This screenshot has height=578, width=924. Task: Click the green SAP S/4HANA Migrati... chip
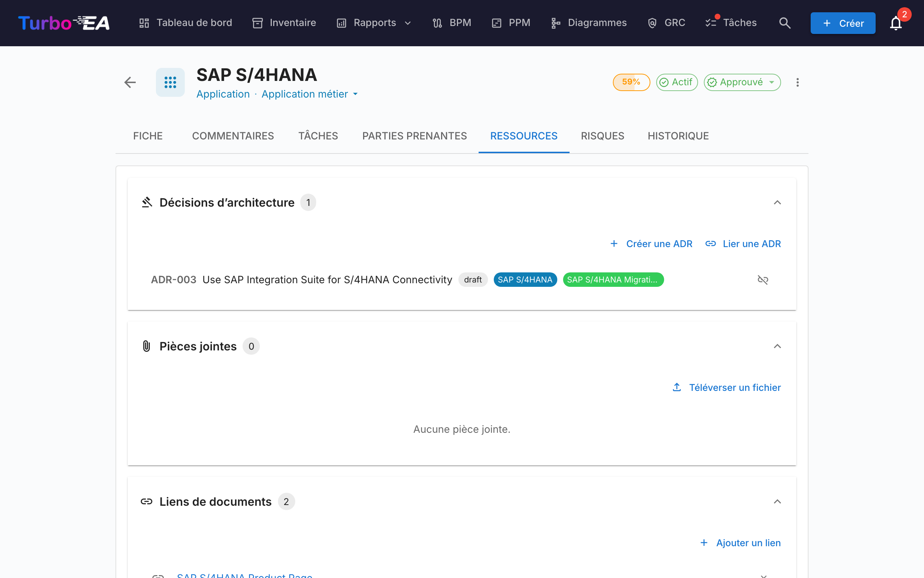pyautogui.click(x=613, y=280)
